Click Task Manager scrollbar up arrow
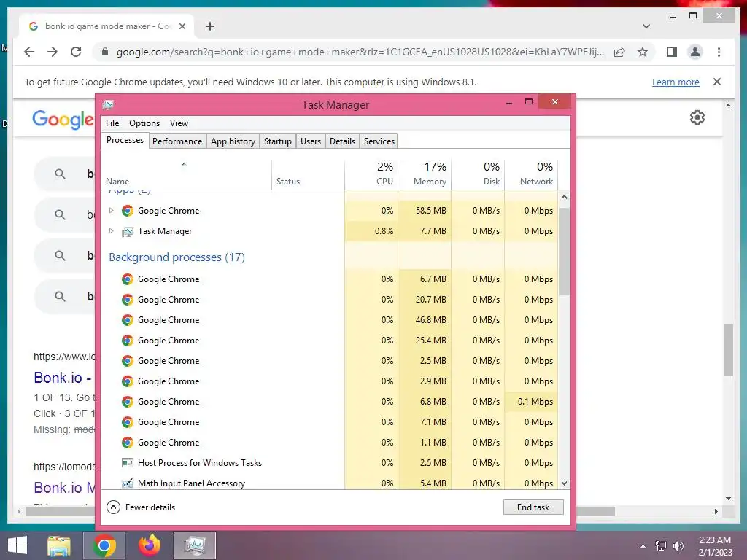 pyautogui.click(x=564, y=197)
